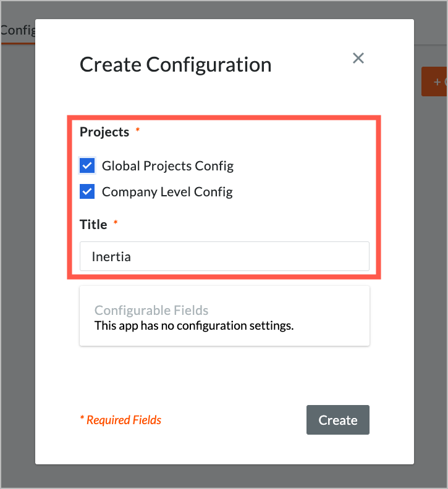Click the Create button
Screen dimensions: 448x489
pos(338,420)
